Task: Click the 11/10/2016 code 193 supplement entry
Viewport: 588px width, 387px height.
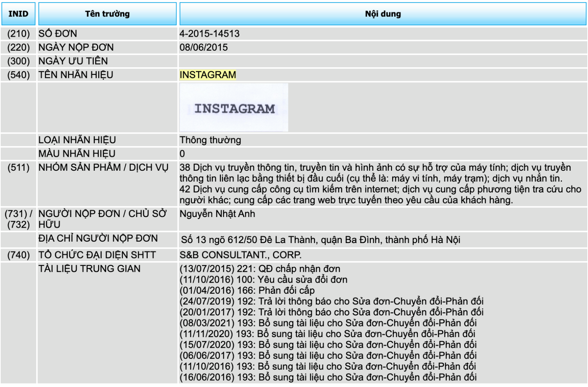Action: tap(328, 366)
